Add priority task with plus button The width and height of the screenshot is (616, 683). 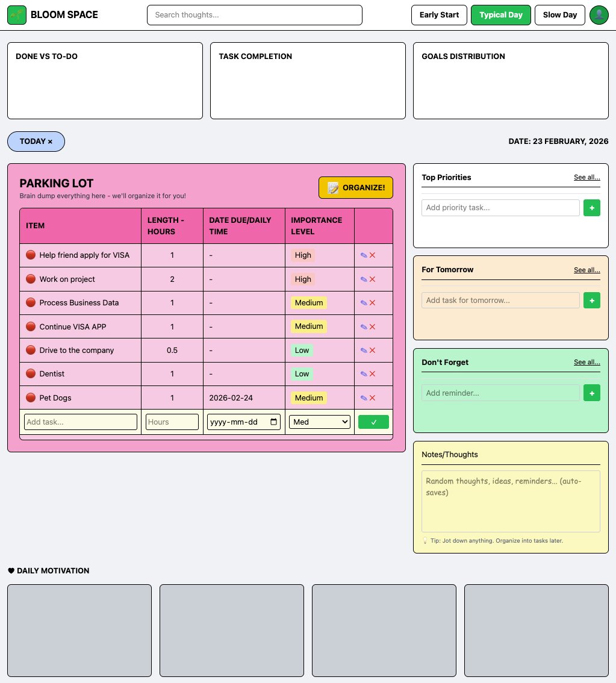[x=592, y=208]
